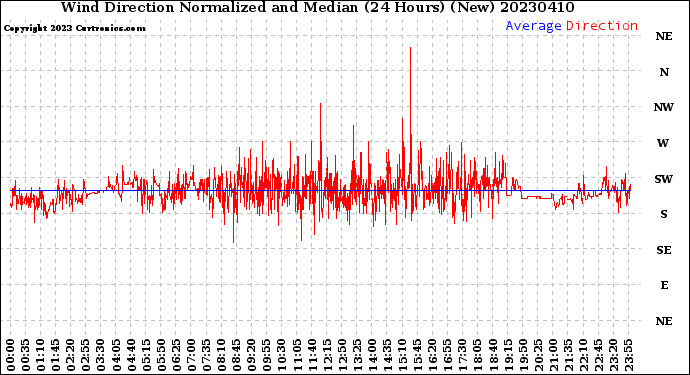The image size is (690, 375).
Task: Click the 04:05 time axis label
Action: (x=116, y=355)
